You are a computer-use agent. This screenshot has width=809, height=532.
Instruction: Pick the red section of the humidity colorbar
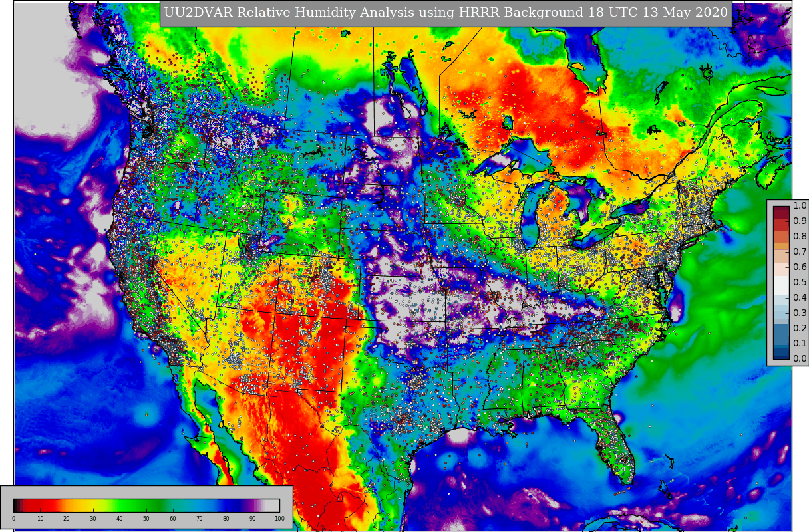tap(41, 505)
